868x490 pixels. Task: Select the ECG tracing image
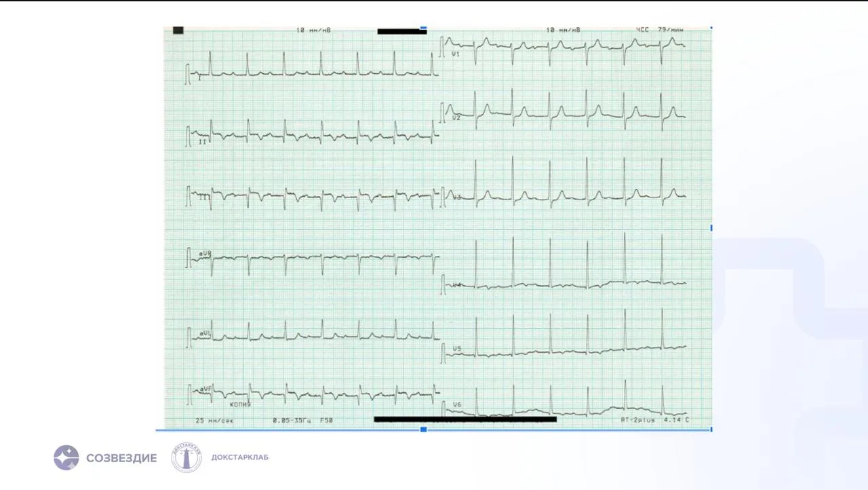click(x=437, y=227)
